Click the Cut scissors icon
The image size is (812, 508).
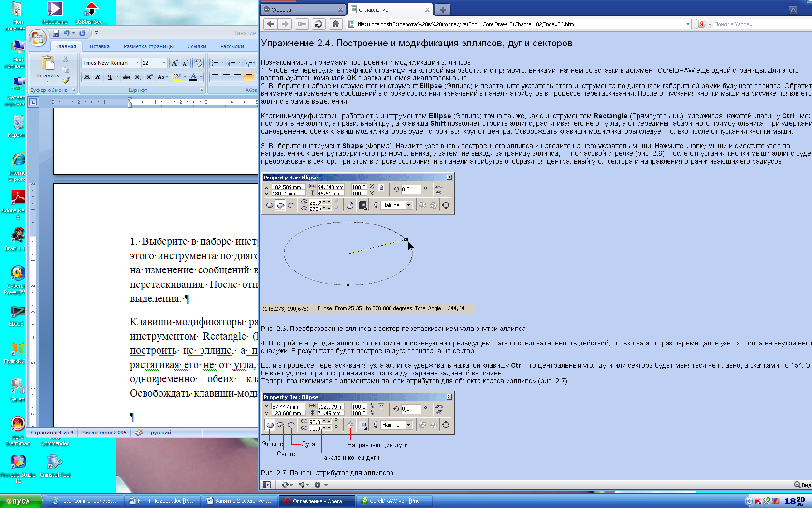(x=66, y=59)
